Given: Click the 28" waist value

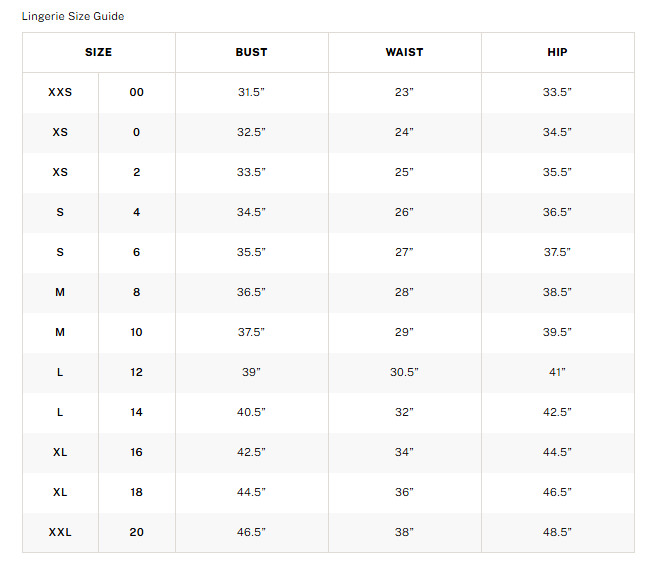Looking at the screenshot, I should pos(404,292).
